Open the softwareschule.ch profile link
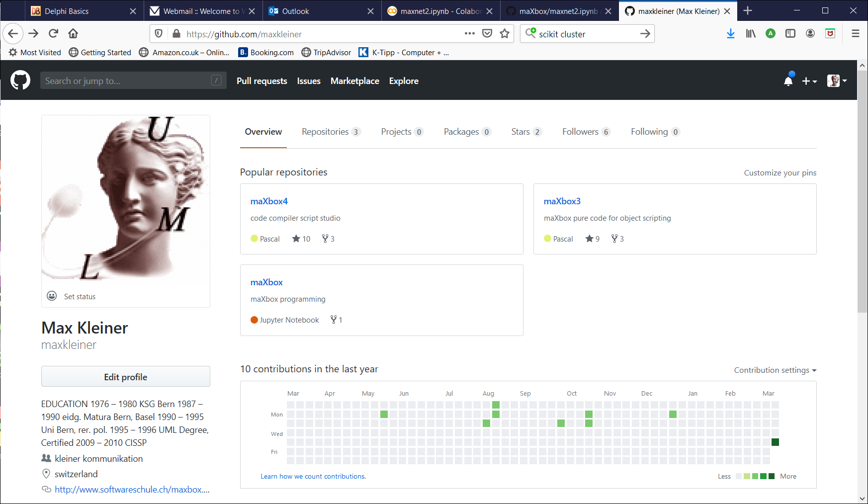The height and width of the screenshot is (504, 868). coord(132,489)
